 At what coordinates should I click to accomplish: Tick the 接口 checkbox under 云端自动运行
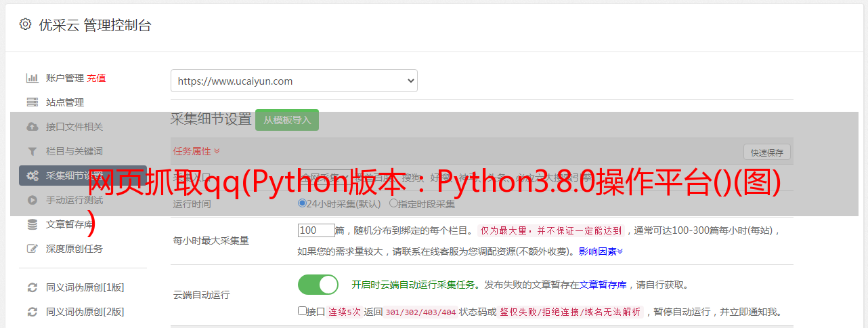tap(302, 311)
